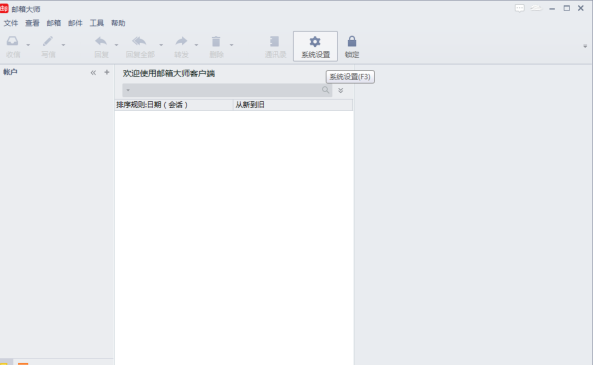Click the plus icon to add account

point(107,72)
